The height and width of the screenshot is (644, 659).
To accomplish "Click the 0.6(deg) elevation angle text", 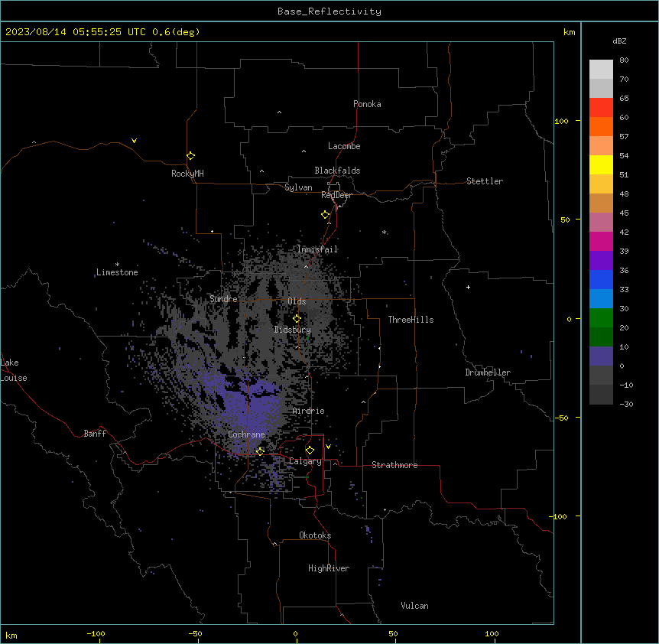I will pyautogui.click(x=176, y=32).
